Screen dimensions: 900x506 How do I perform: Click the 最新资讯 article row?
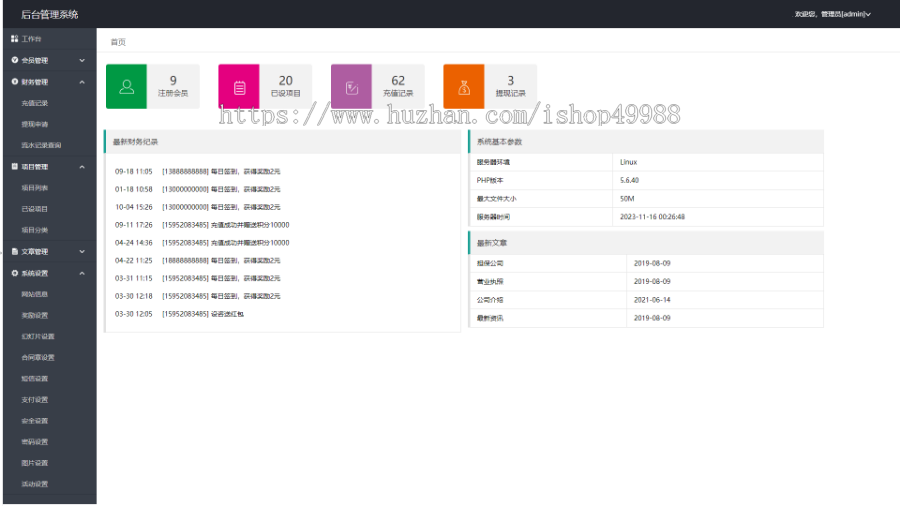pos(646,318)
